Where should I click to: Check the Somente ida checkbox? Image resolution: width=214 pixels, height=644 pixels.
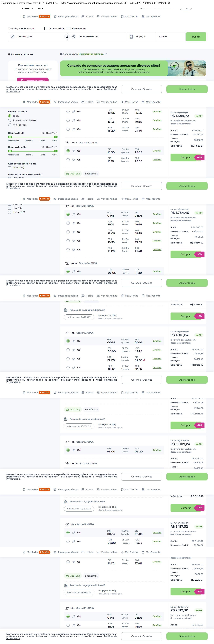click(46, 28)
